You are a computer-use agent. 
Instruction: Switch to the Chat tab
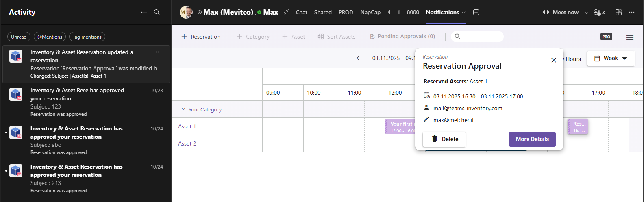click(x=301, y=12)
